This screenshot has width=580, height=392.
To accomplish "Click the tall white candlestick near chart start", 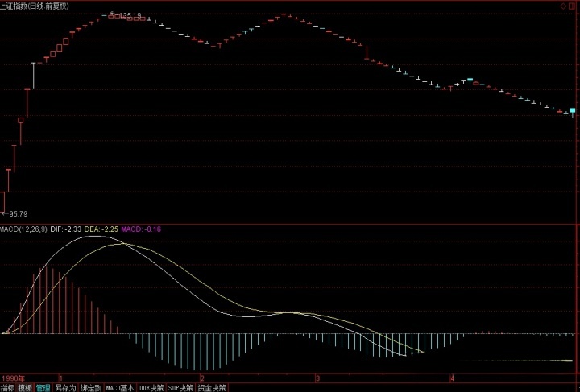I will click(34, 76).
